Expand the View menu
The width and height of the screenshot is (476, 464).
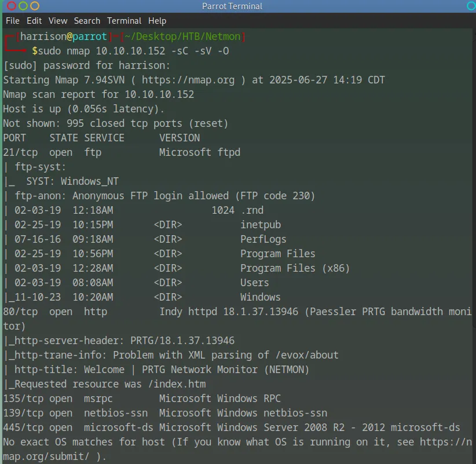58,21
